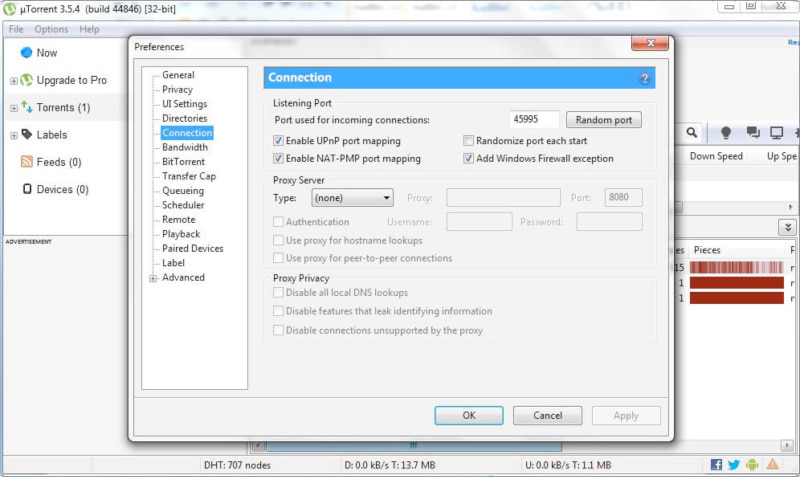The height and width of the screenshot is (477, 800).
Task: Open the Help menu
Action: point(89,29)
